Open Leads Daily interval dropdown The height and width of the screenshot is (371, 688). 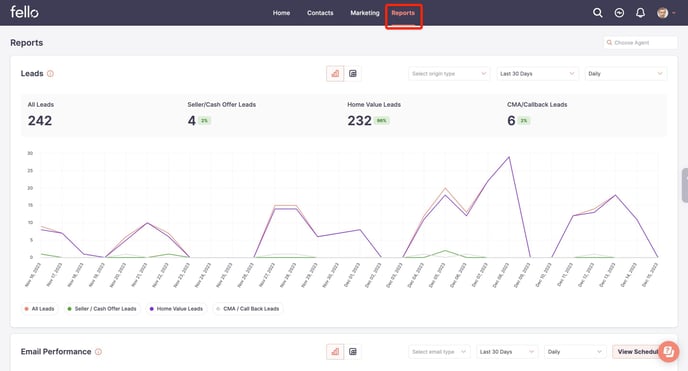[x=626, y=74]
